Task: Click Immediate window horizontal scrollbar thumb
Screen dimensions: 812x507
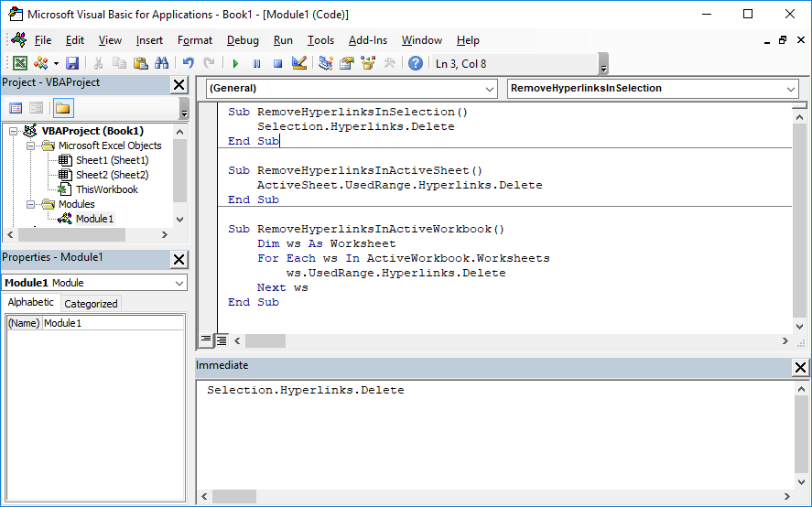Action: (234, 496)
